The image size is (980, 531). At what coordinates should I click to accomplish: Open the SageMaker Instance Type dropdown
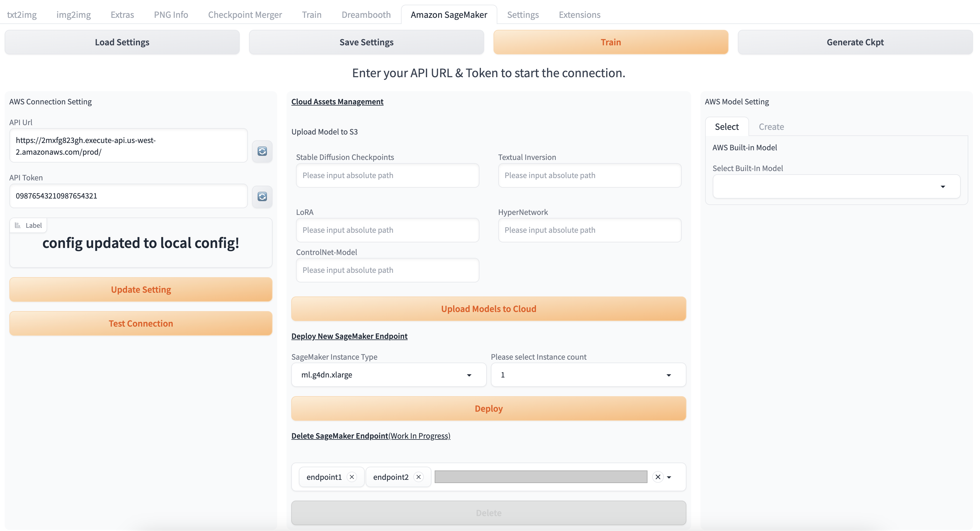[x=388, y=375]
